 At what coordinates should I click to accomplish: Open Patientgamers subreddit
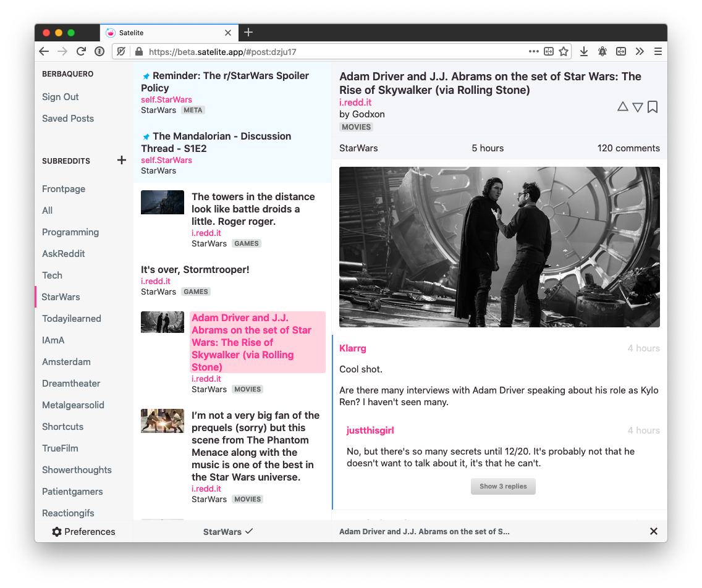click(72, 492)
